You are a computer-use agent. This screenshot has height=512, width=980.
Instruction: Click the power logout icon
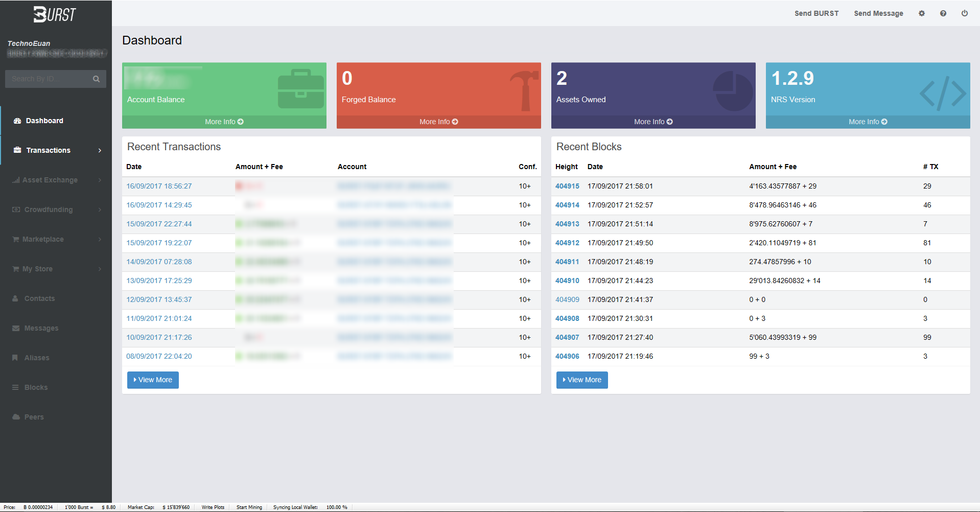tap(965, 13)
